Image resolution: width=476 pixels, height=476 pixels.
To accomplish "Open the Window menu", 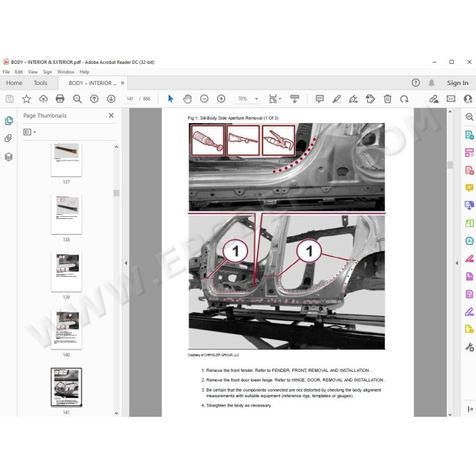I will click(x=65, y=72).
